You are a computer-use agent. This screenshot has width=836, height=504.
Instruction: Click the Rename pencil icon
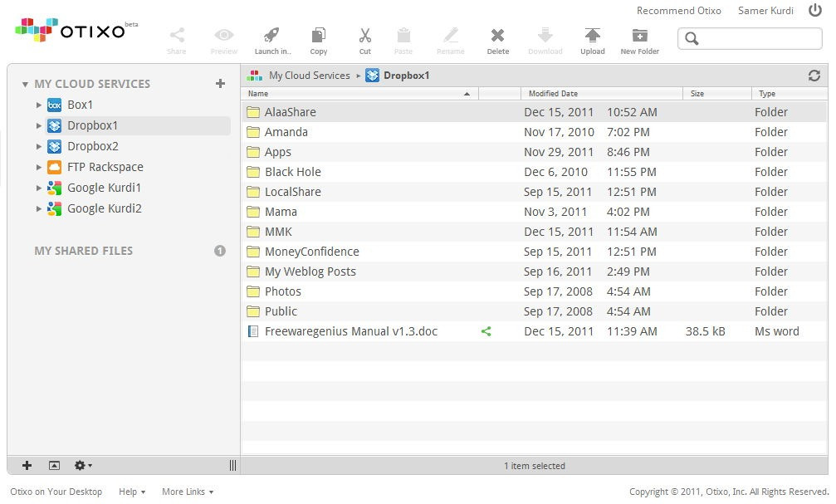click(451, 35)
